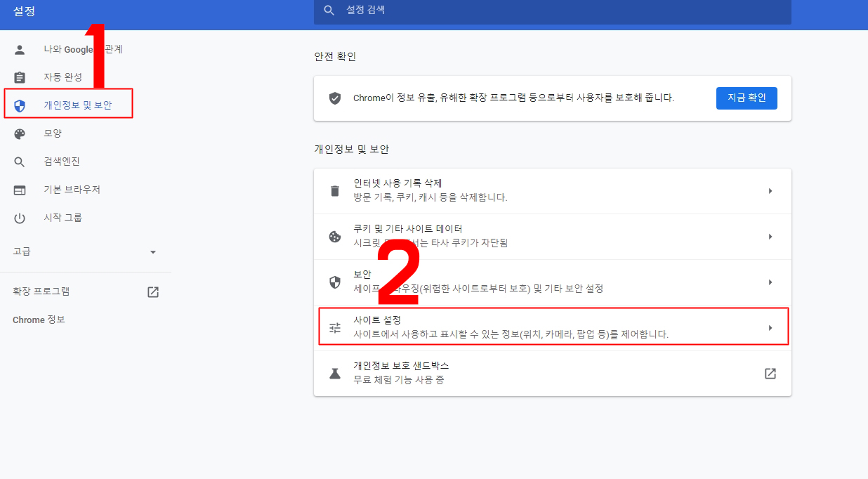Click the sliders icon for 사이트 설정
868x479 pixels.
[x=335, y=327]
